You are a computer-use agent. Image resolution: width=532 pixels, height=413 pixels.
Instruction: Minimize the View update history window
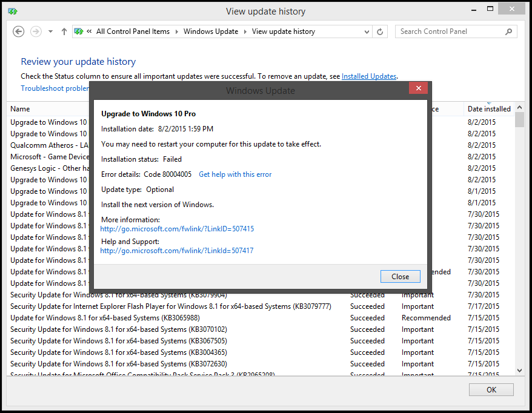click(x=474, y=10)
